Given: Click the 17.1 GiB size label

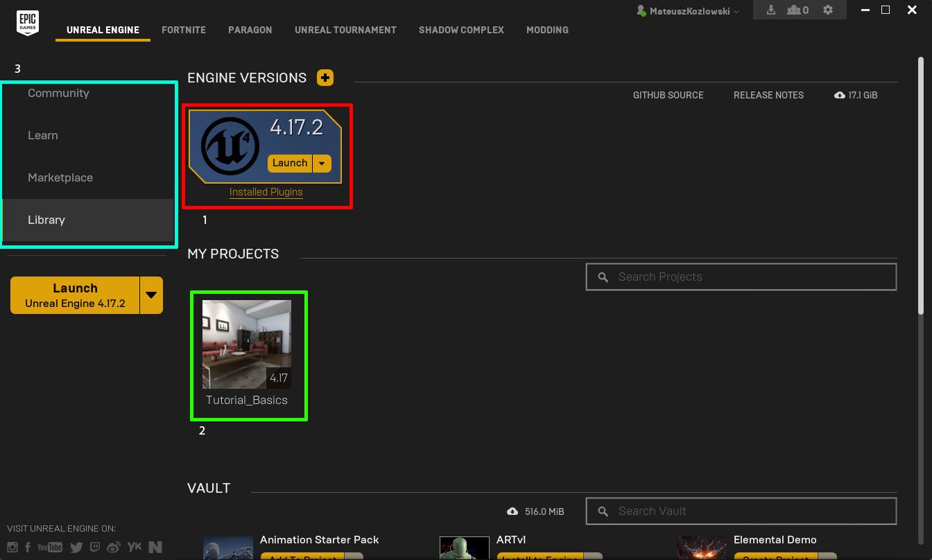Looking at the screenshot, I should [x=863, y=95].
